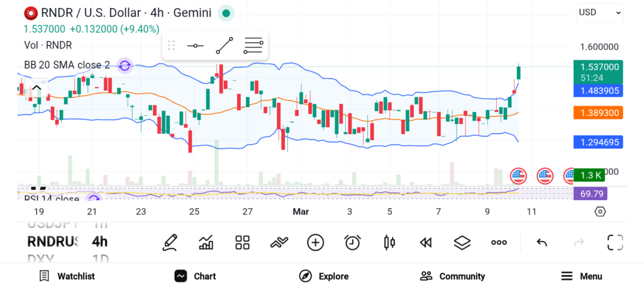Image resolution: width=644 pixels, height=290 pixels.
Task: Create an alert with the alarm clock icon
Action: [352, 242]
